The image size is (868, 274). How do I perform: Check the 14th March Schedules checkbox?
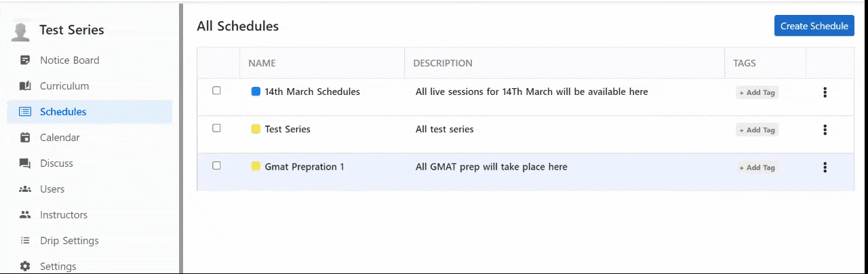216,90
